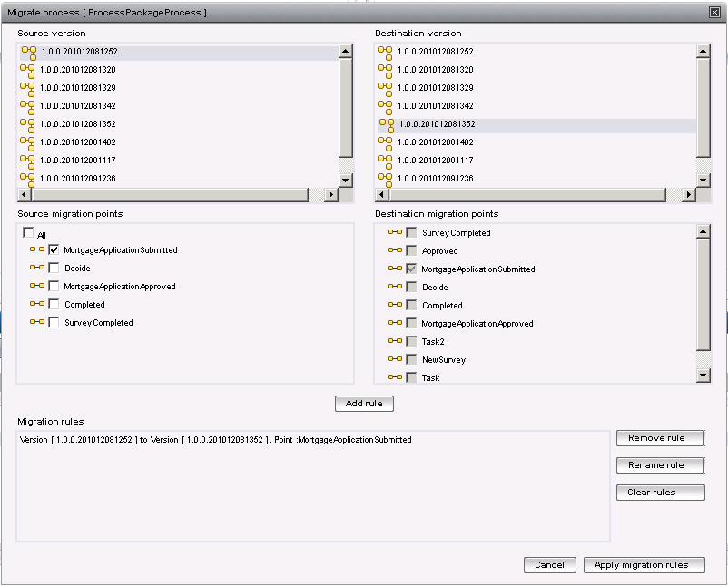Click process icon beside destination version 1.0.0.201012081252

click(x=385, y=53)
